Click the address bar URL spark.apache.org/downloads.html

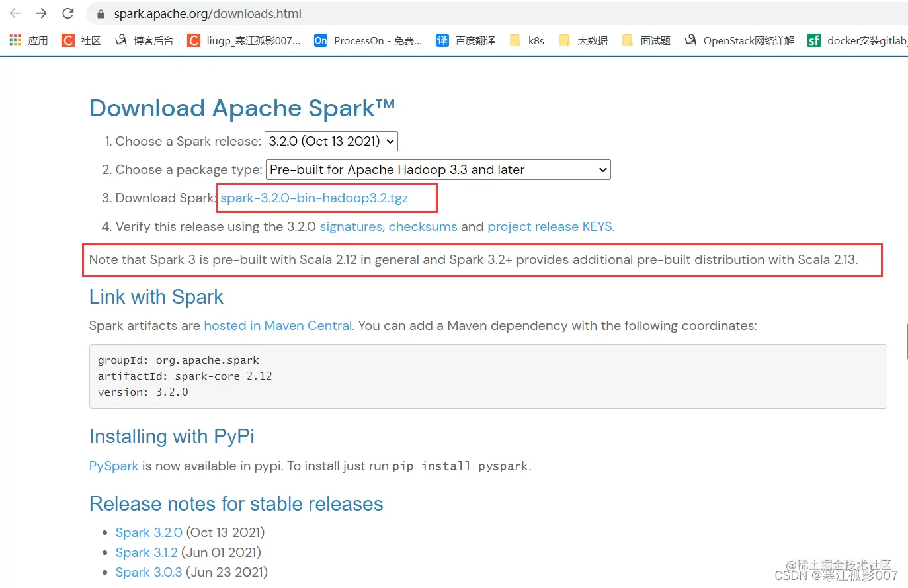click(x=208, y=14)
